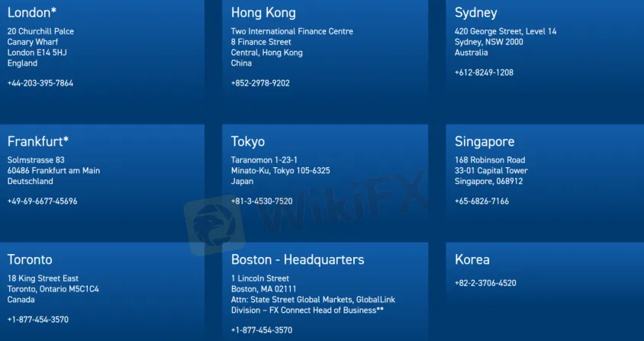The image size is (644, 341).
Task: Click the 'Deutschland' text
Action: 30,182
